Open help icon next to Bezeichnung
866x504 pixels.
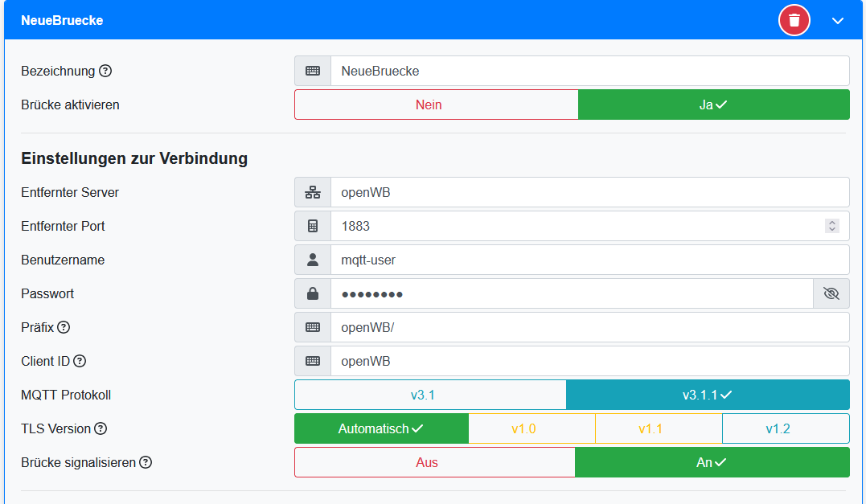[x=105, y=71]
